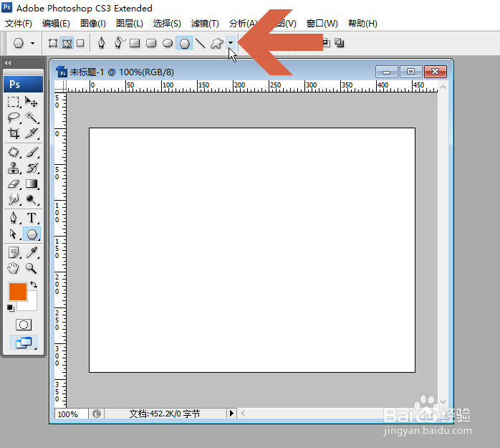The width and height of the screenshot is (500, 448).
Task: Select the Eraser tool
Action: point(14,184)
